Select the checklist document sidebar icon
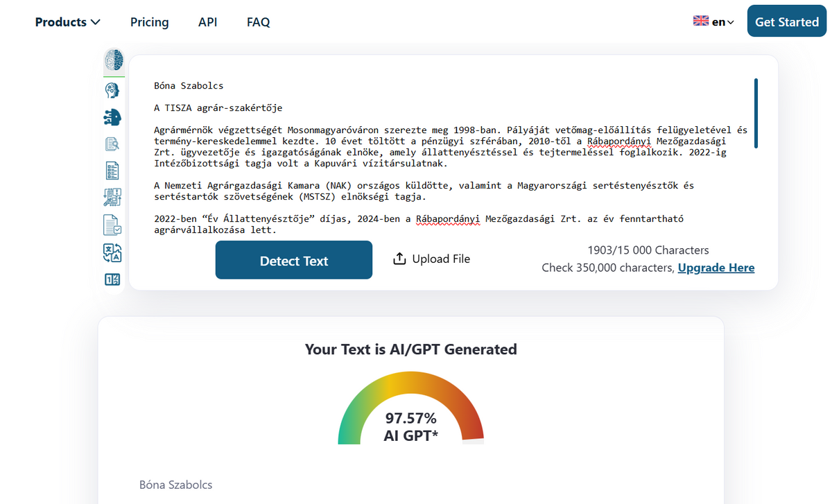The height and width of the screenshot is (504, 832). coord(112,171)
